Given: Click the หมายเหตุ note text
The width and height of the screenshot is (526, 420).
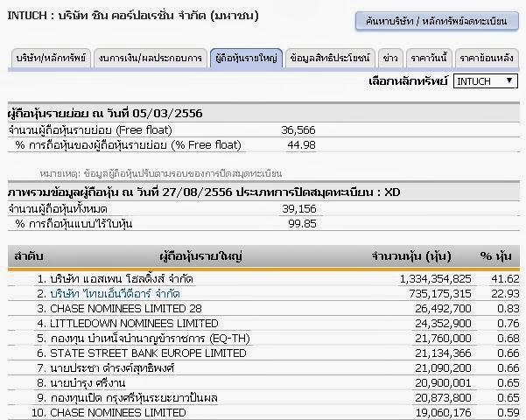Looking at the screenshot, I should (161, 173).
